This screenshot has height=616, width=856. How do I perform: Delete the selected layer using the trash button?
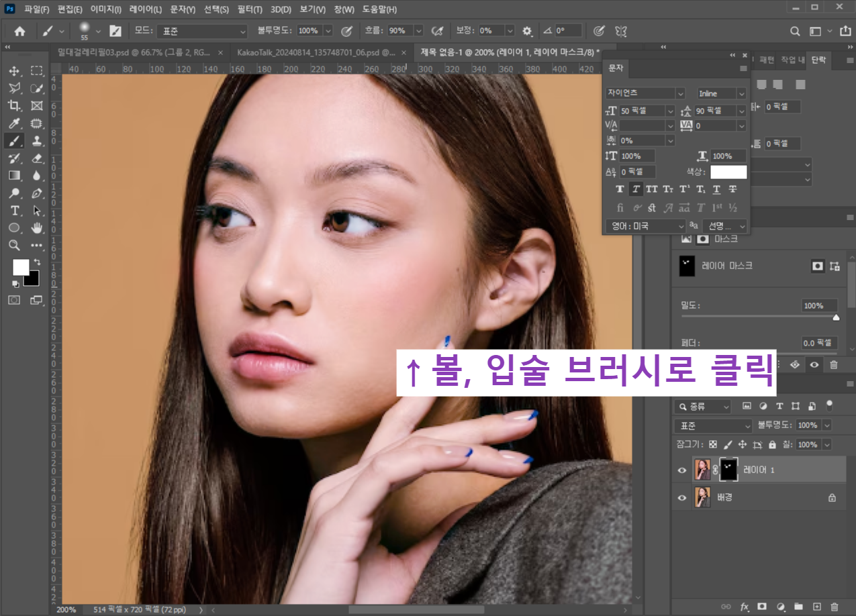pyautogui.click(x=836, y=606)
